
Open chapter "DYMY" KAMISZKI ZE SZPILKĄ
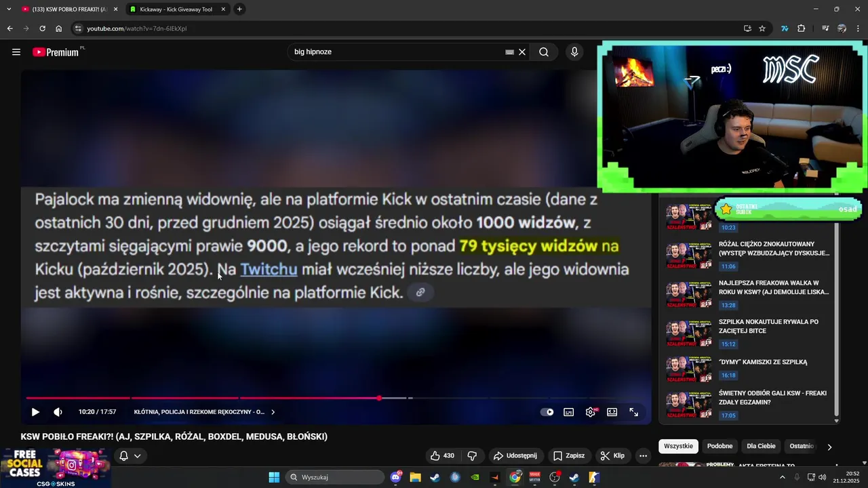[x=763, y=362]
